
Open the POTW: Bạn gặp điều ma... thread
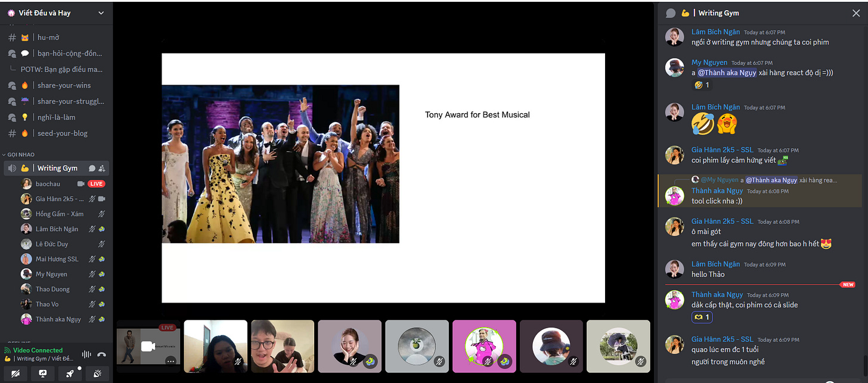point(61,69)
